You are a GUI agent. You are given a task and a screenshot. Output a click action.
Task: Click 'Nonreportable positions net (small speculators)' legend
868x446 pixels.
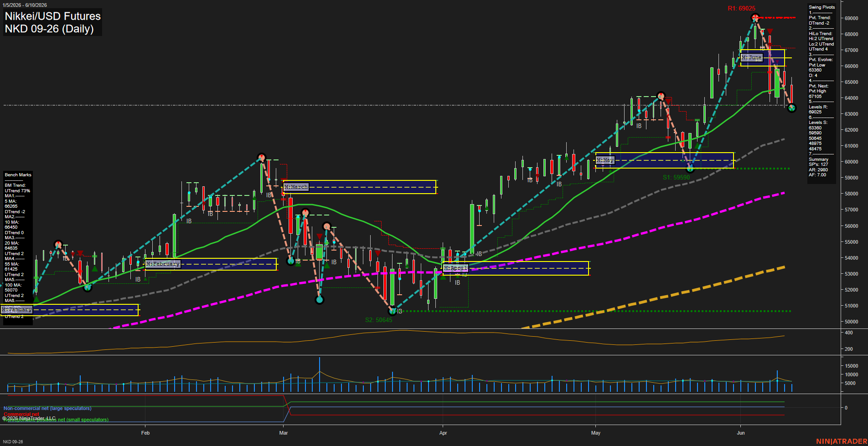(x=56, y=420)
